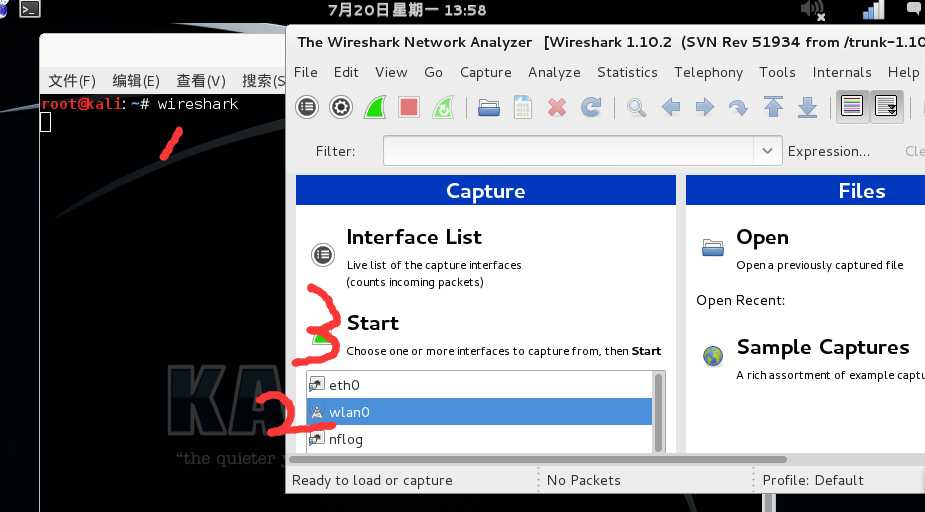Viewport: 925px width, 512px height.
Task: Open the Statistics menu
Action: pyautogui.click(x=627, y=72)
